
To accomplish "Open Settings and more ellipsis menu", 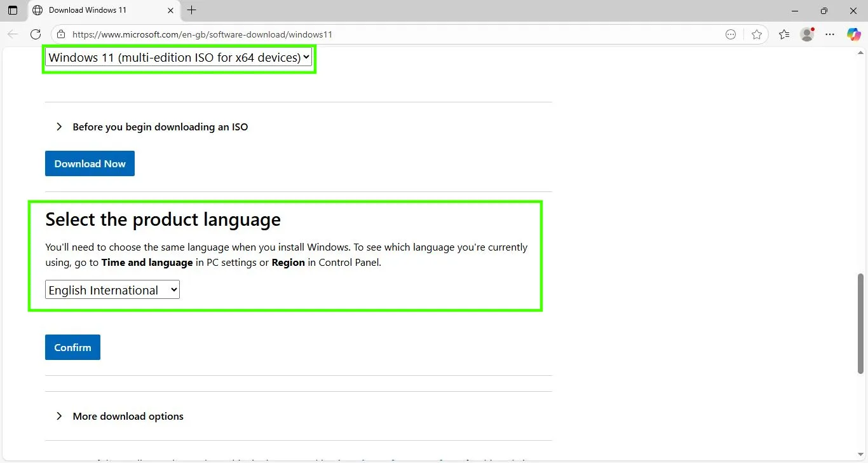I will click(x=830, y=34).
